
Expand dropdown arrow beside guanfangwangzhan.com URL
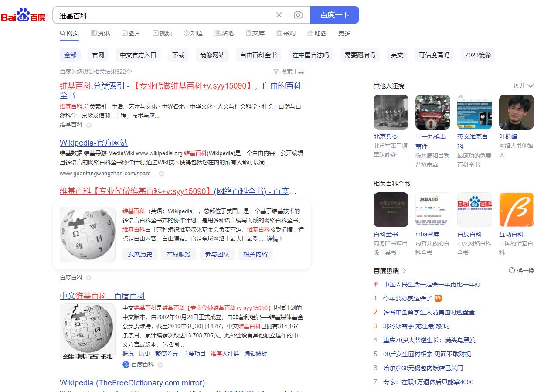coord(161,174)
